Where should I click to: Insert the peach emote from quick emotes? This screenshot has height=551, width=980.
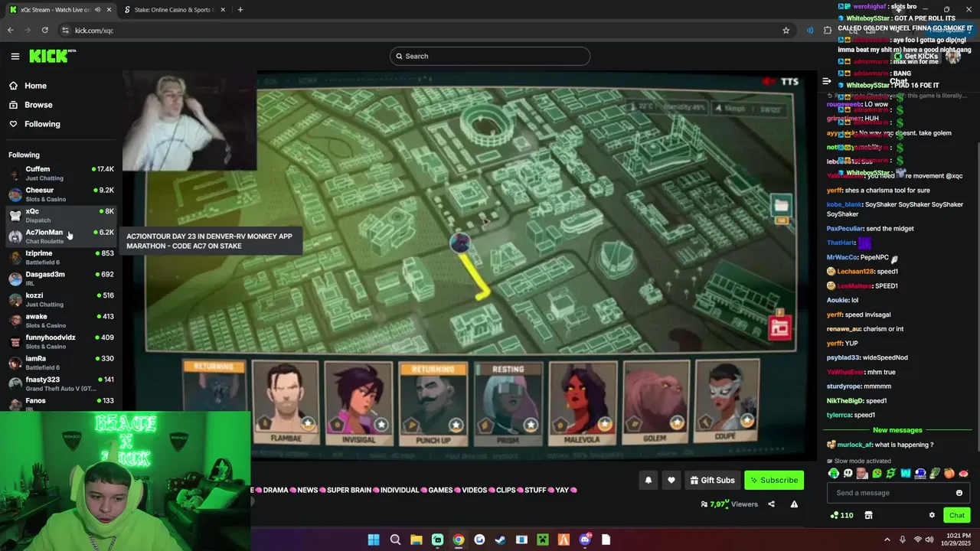949,474
